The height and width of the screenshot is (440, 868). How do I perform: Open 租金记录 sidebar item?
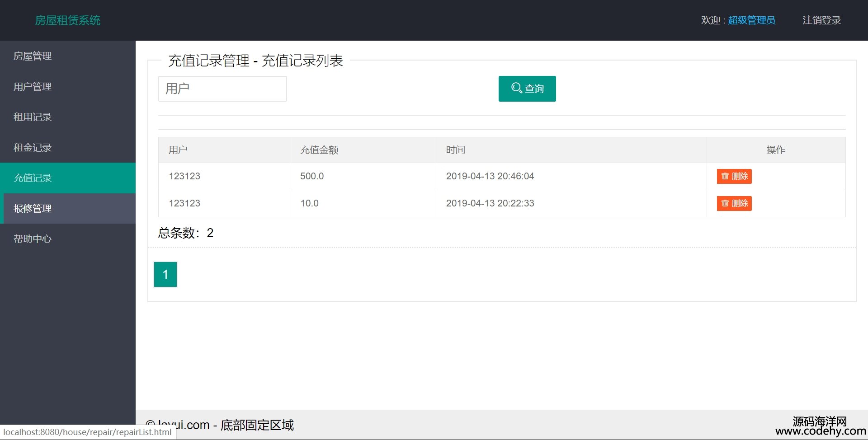[x=33, y=148]
